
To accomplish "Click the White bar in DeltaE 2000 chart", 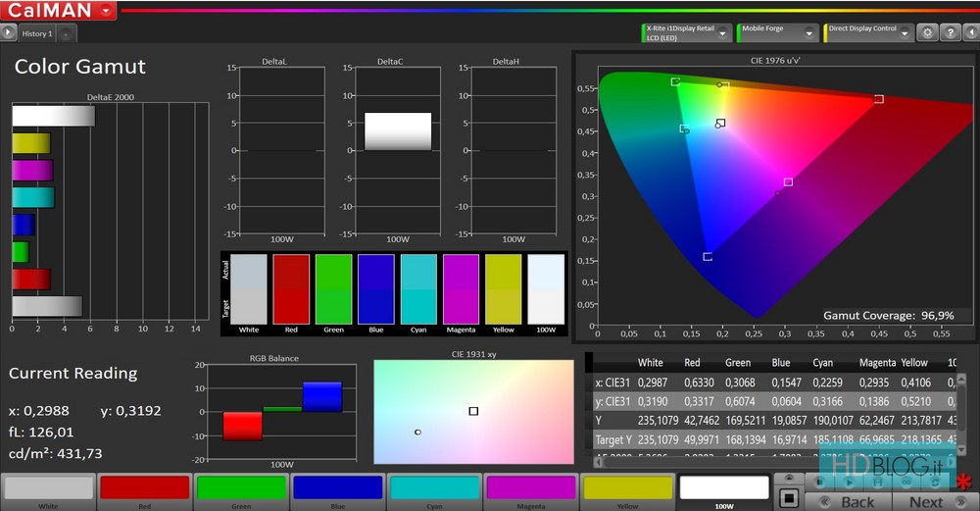I will click(x=53, y=116).
